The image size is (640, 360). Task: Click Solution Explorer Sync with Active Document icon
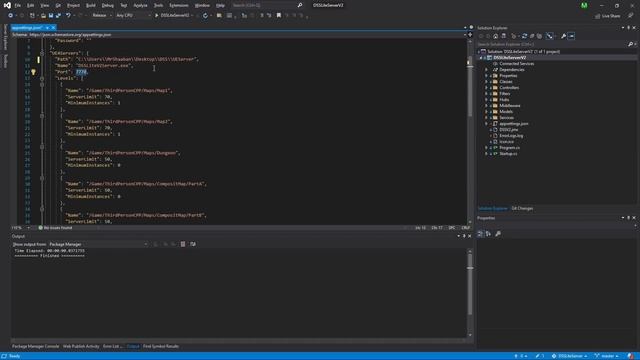click(524, 36)
